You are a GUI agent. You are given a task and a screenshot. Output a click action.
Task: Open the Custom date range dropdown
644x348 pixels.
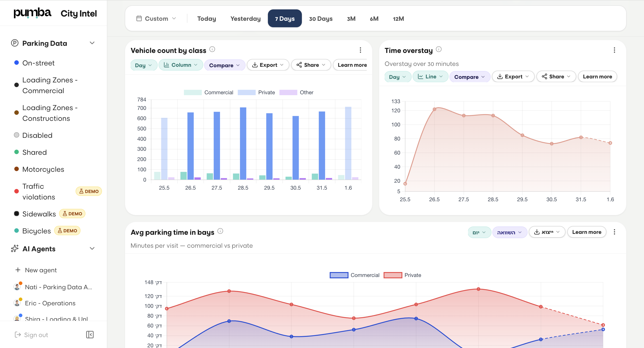coord(157,19)
